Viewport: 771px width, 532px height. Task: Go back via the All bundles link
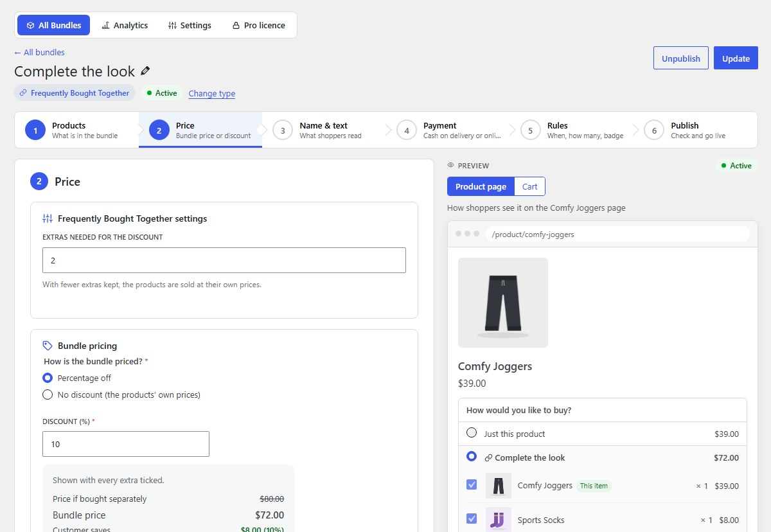(39, 52)
